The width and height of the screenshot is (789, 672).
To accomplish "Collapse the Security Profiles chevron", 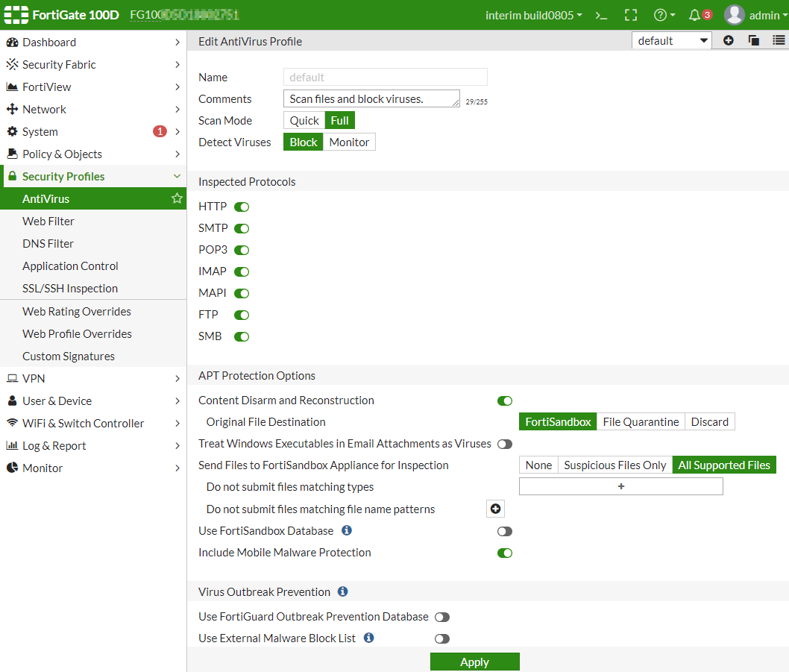I will [x=177, y=176].
